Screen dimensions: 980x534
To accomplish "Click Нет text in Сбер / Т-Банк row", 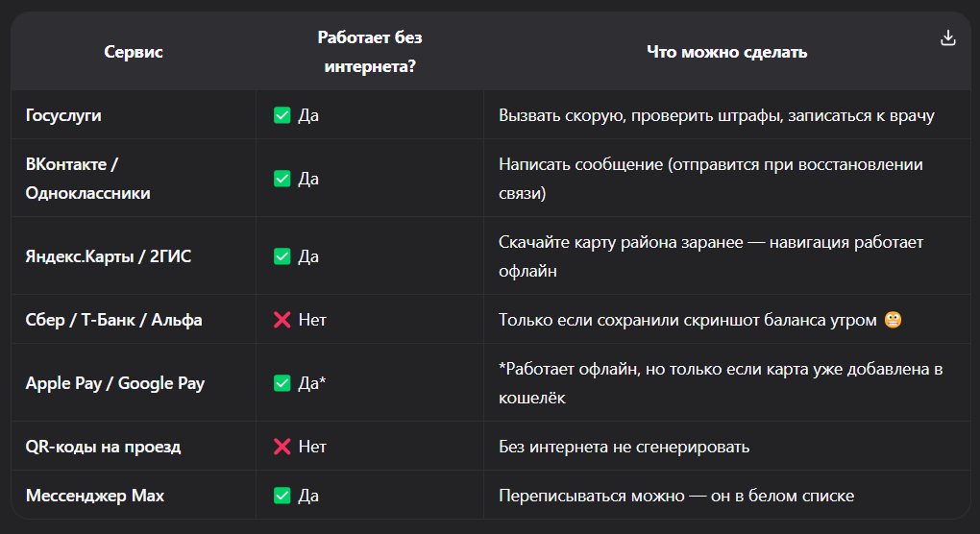I will (x=312, y=320).
